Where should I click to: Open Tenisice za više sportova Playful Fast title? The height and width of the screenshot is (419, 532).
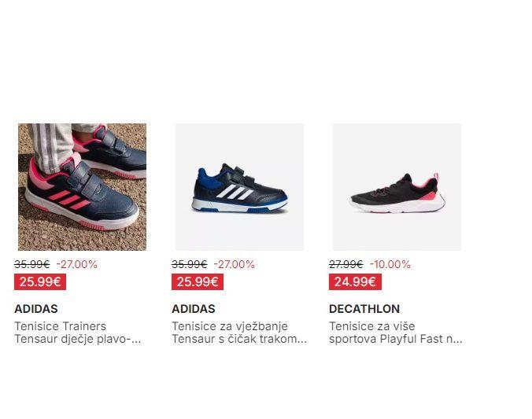[396, 333]
